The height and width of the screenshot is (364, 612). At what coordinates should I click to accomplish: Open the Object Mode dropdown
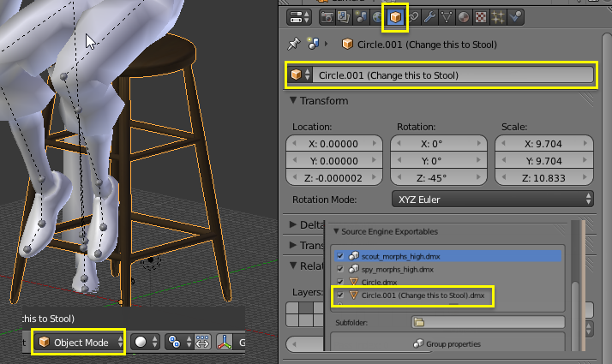pyautogui.click(x=80, y=342)
